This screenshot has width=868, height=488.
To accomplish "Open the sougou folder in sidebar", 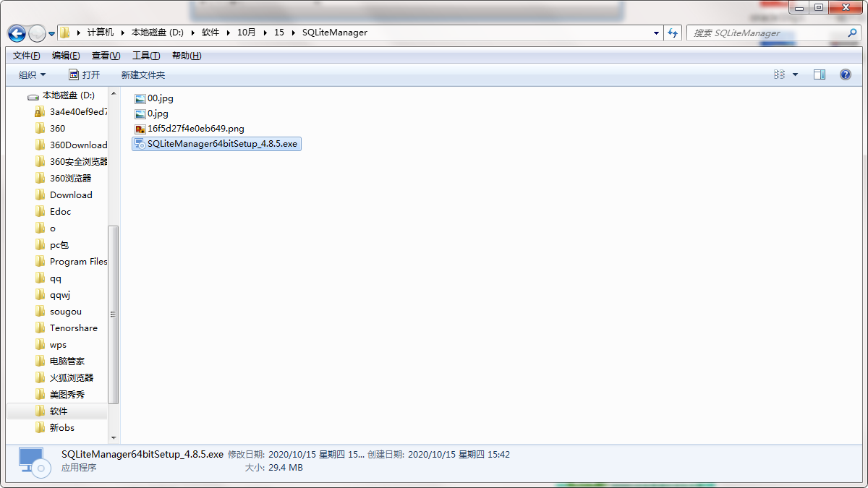I will (58, 311).
